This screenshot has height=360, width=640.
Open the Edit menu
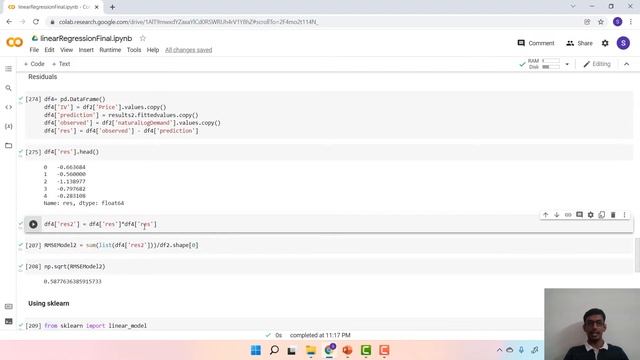tap(49, 50)
